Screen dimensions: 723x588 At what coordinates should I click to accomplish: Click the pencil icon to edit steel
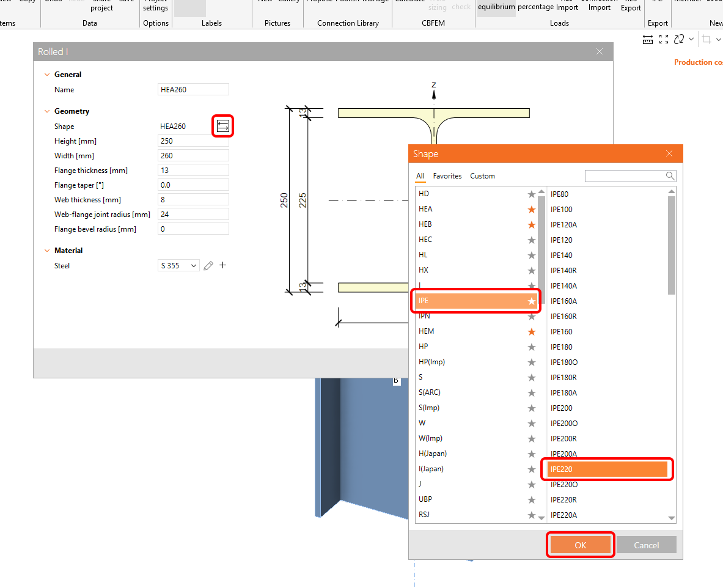[x=208, y=266]
